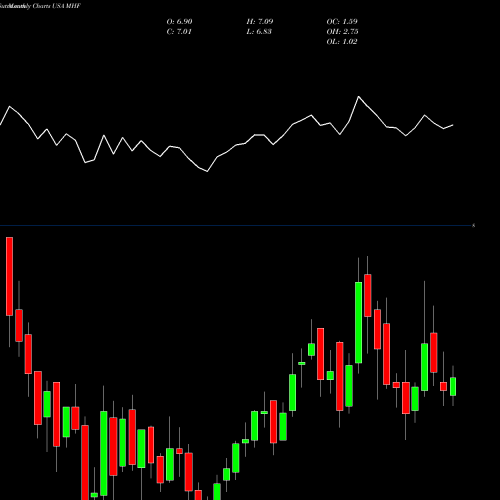Click the price axis label '8'
Screen dimensions: 500x500
click(x=474, y=226)
